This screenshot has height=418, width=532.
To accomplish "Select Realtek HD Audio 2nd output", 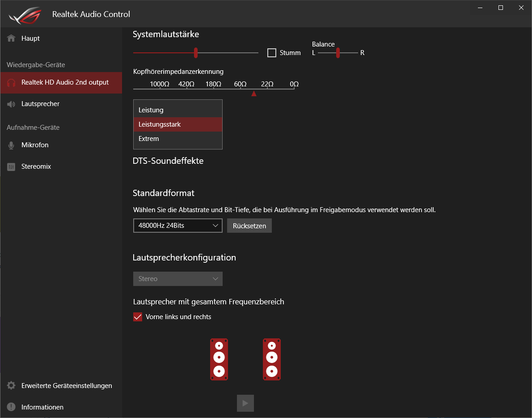I will coord(61,82).
